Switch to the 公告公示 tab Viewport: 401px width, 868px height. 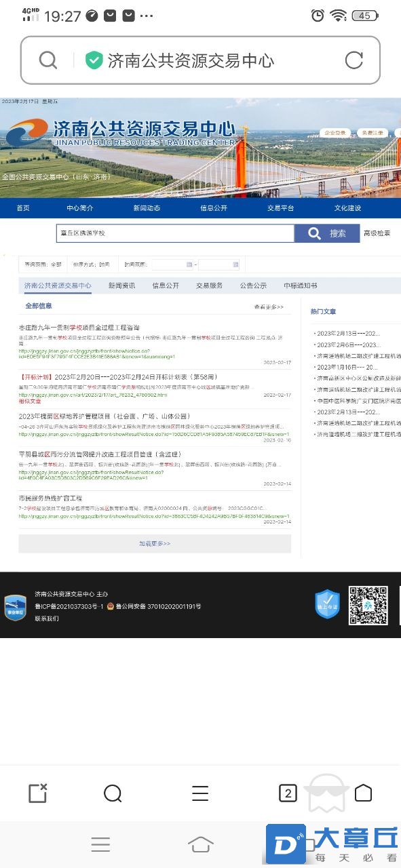[253, 286]
